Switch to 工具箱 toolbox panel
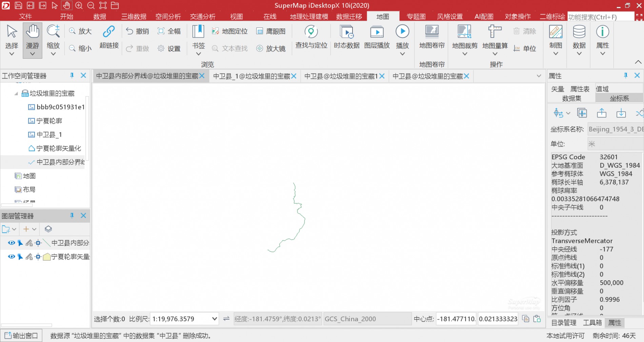 click(x=592, y=323)
